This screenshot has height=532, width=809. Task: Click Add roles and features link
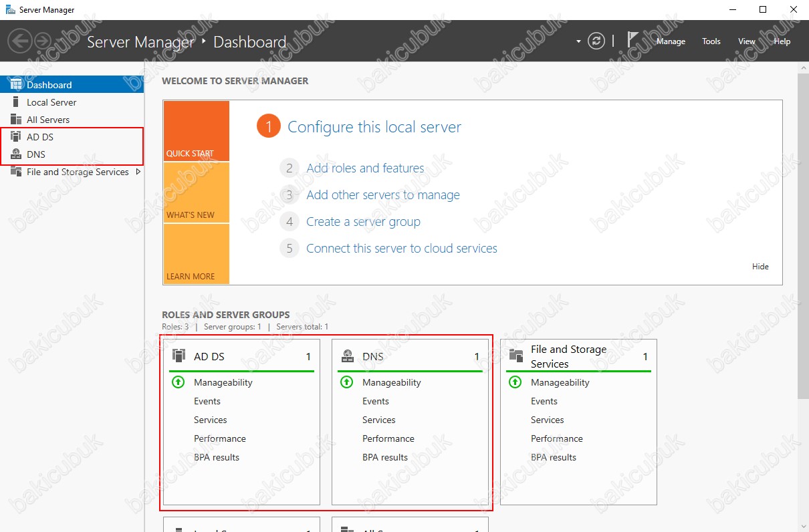click(365, 168)
